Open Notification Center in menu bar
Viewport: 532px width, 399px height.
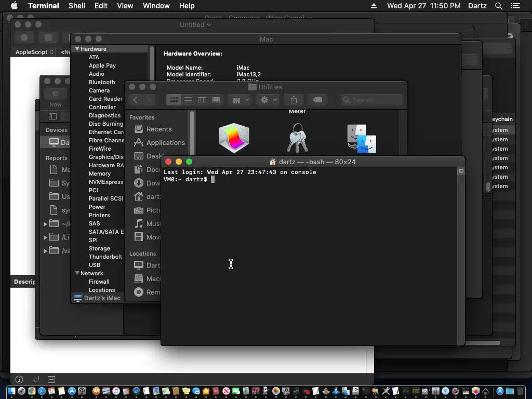[515, 6]
